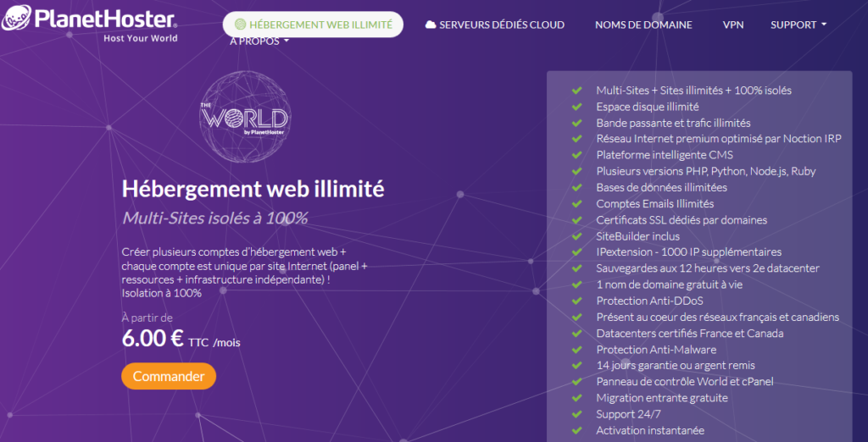Click checkmark beside Certificats SSL dédiés
This screenshot has height=442, width=868.
(x=576, y=220)
